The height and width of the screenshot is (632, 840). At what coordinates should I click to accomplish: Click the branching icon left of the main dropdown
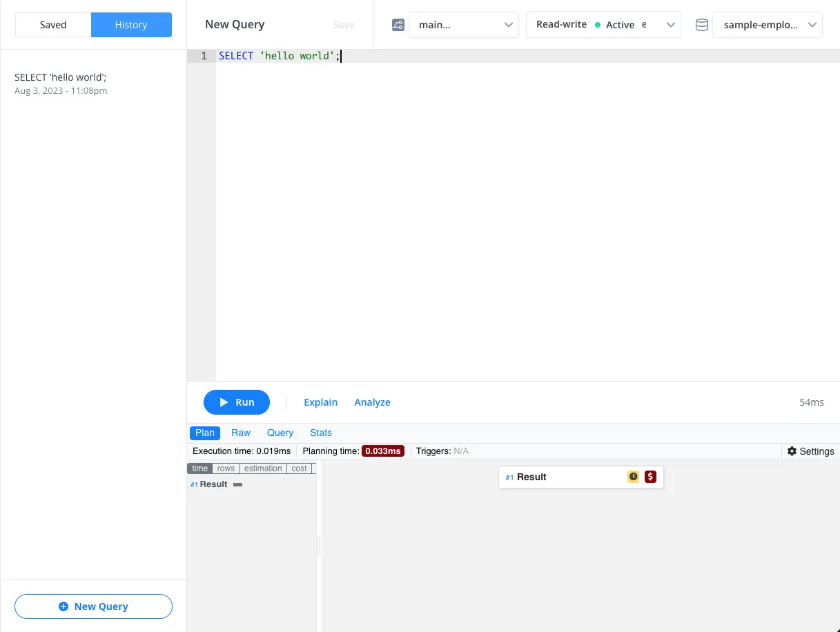(398, 24)
